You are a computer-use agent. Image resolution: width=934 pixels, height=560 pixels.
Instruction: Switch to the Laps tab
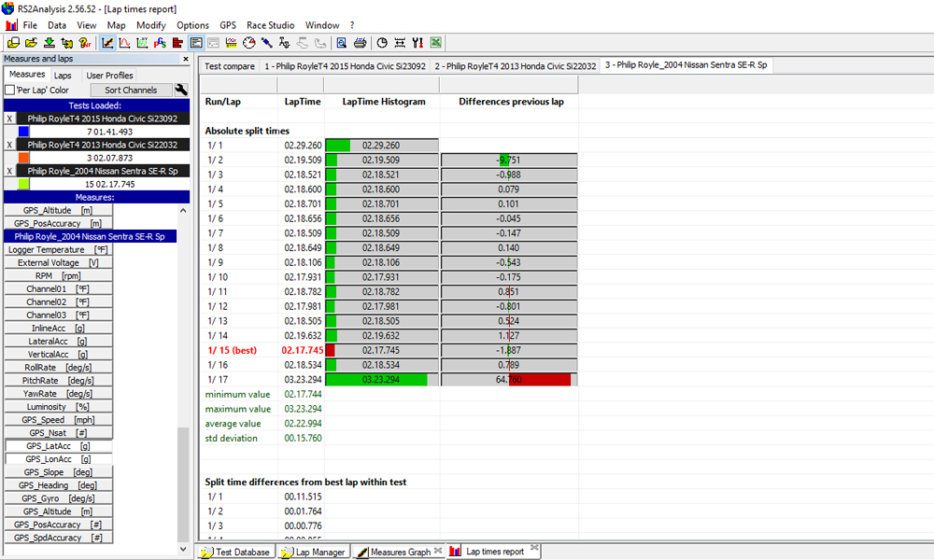pos(63,75)
